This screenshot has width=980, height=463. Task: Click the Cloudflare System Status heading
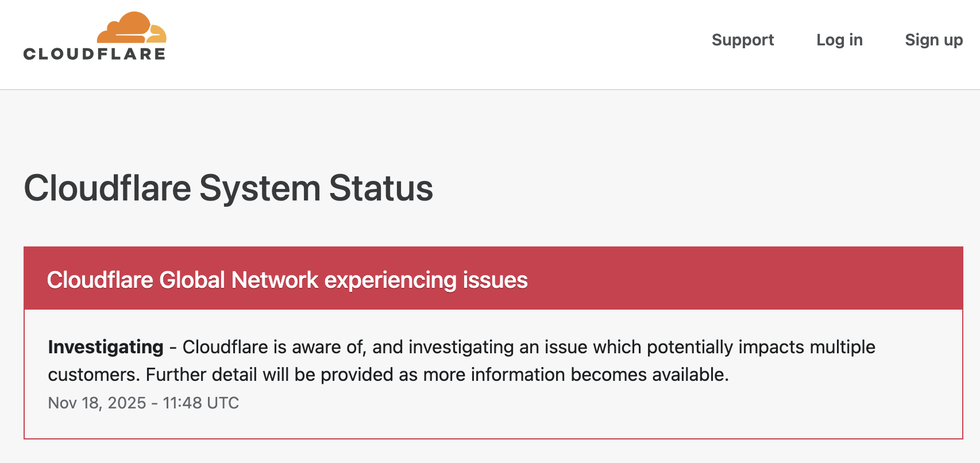pyautogui.click(x=228, y=188)
